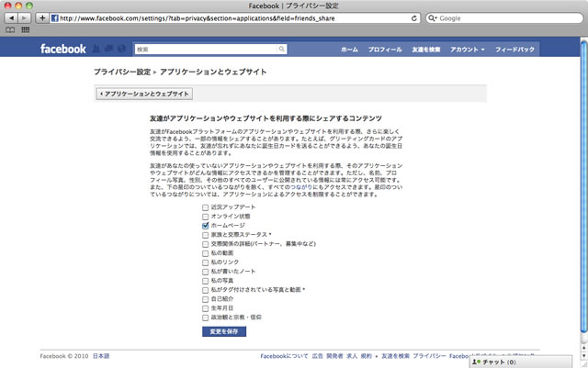The height and width of the screenshot is (368, 588).
Task: Click the Google search magnifier icon
Action: [433, 18]
